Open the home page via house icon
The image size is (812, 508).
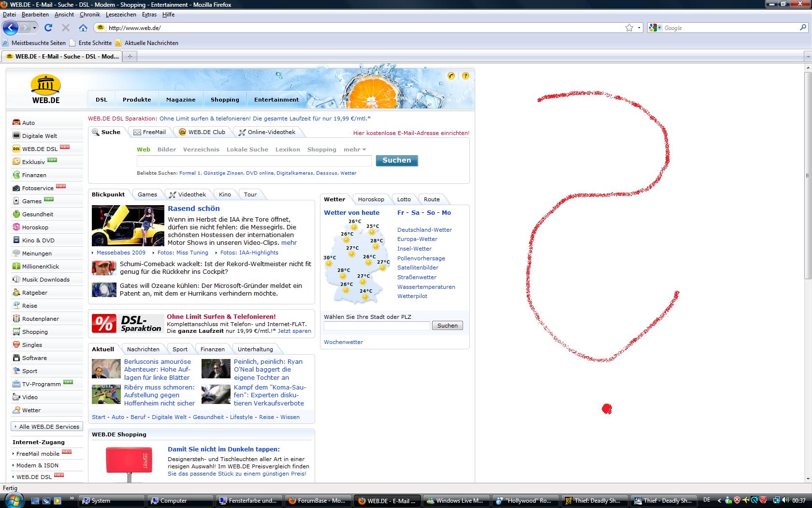pos(83,28)
